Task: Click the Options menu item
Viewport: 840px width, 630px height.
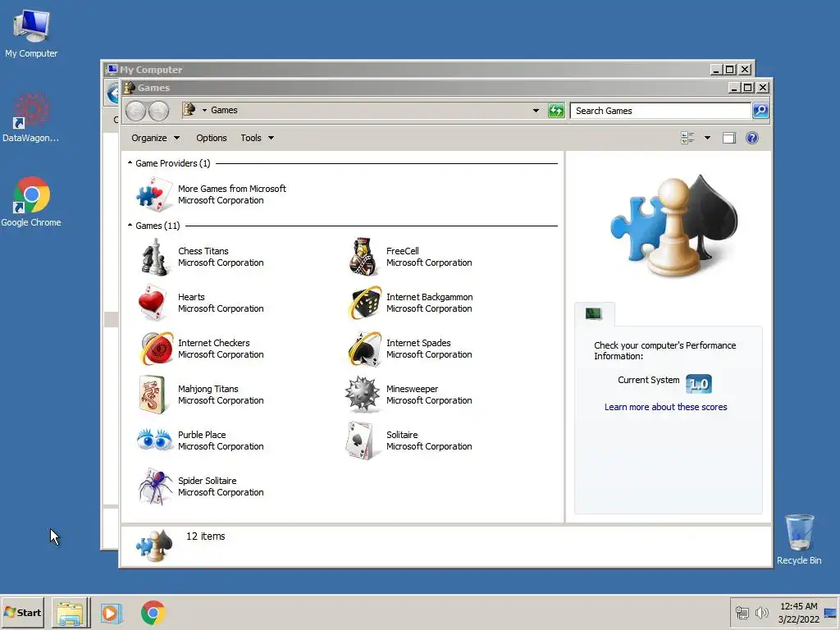Action: pos(212,138)
